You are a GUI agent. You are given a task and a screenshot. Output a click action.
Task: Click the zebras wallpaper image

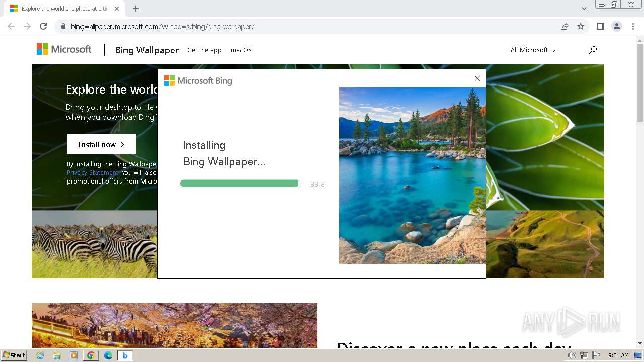(95, 244)
